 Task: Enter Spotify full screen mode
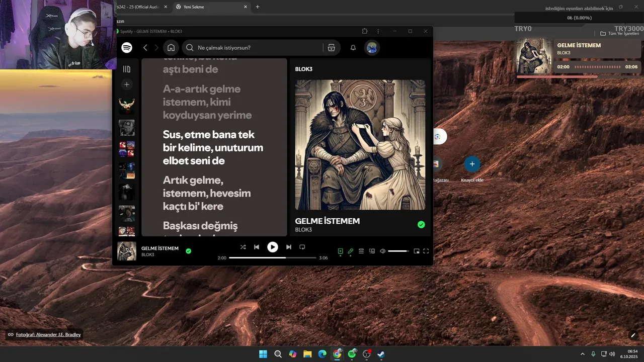pos(426,251)
